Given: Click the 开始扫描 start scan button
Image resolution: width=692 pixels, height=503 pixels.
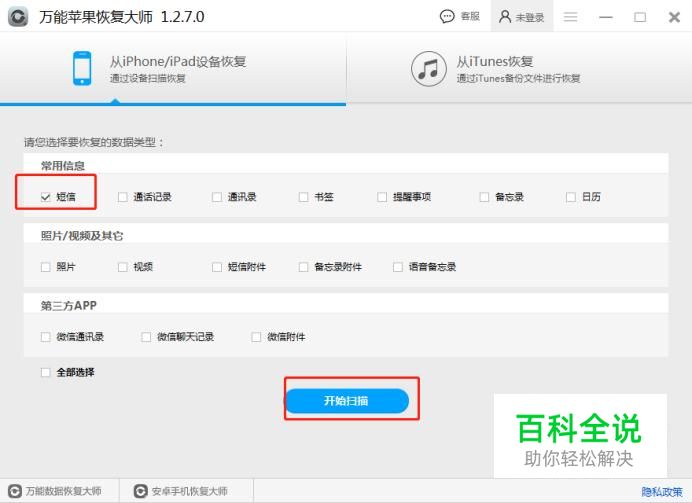Looking at the screenshot, I should (347, 401).
